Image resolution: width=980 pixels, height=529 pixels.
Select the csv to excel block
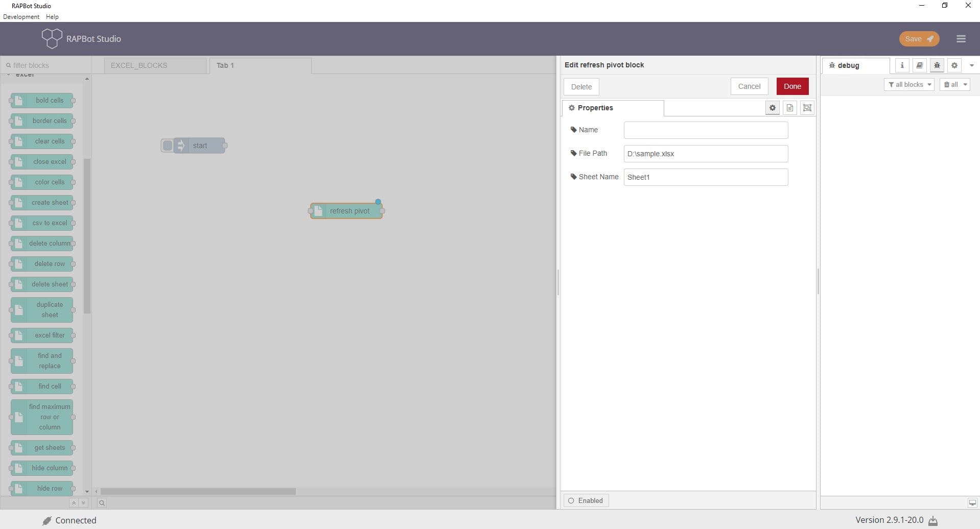42,223
